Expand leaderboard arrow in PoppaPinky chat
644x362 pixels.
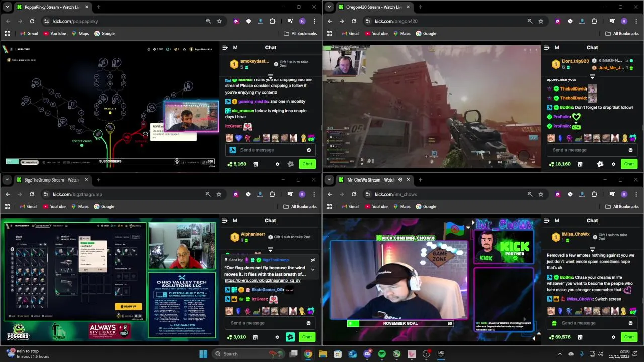[x=270, y=77]
